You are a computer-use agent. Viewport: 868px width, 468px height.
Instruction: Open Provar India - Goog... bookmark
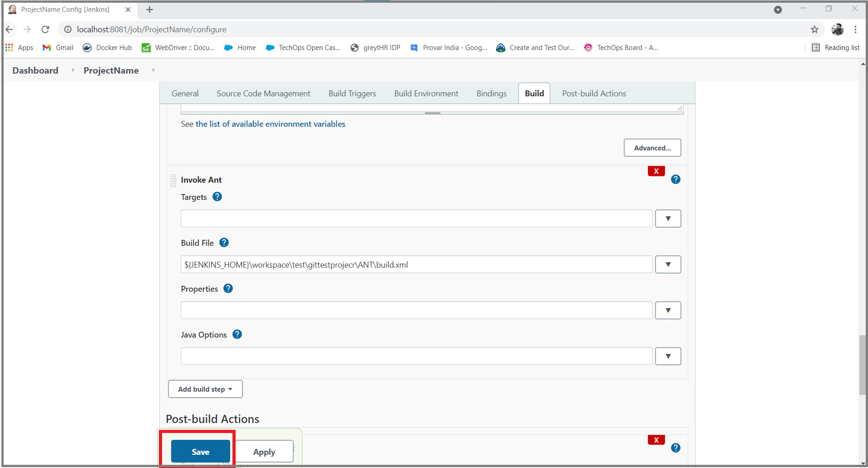(x=449, y=48)
